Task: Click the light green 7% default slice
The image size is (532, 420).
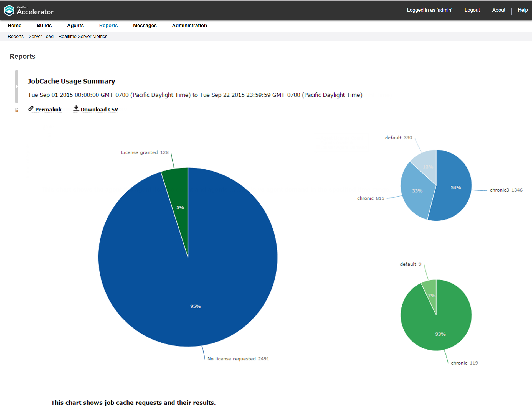Action: pos(431,294)
